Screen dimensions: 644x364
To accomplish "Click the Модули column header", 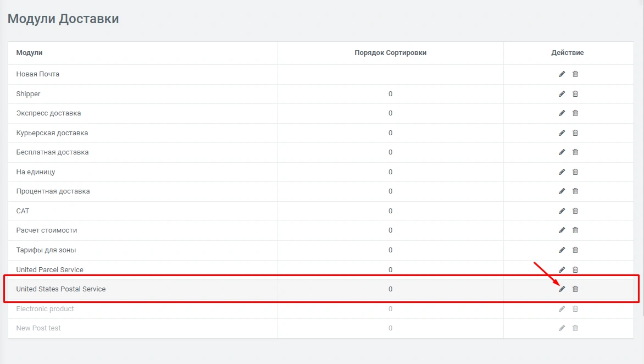I will (x=29, y=53).
